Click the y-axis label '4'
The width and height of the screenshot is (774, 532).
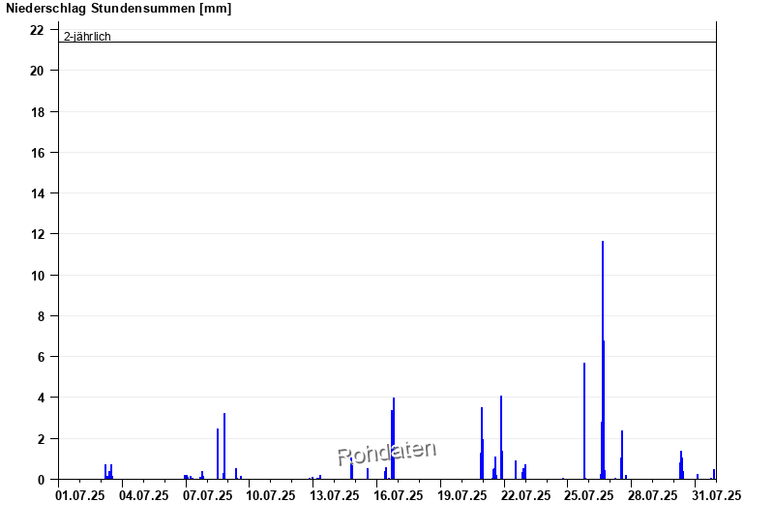(x=41, y=398)
